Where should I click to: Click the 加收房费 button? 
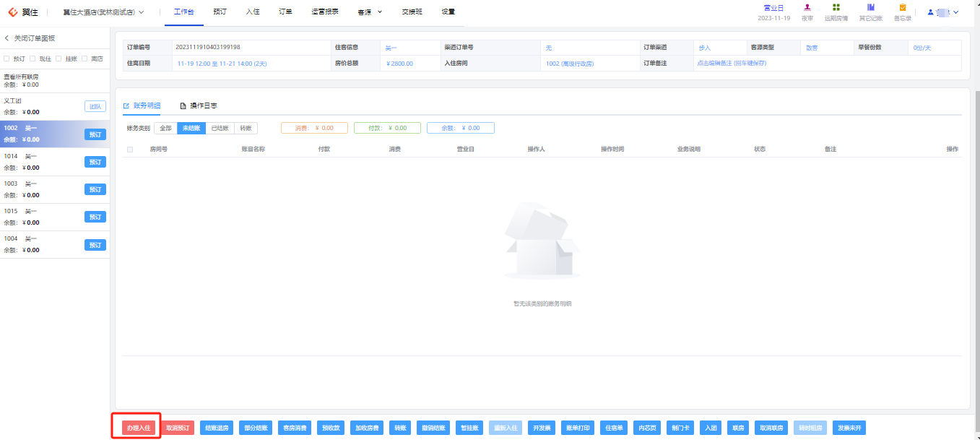pos(367,428)
